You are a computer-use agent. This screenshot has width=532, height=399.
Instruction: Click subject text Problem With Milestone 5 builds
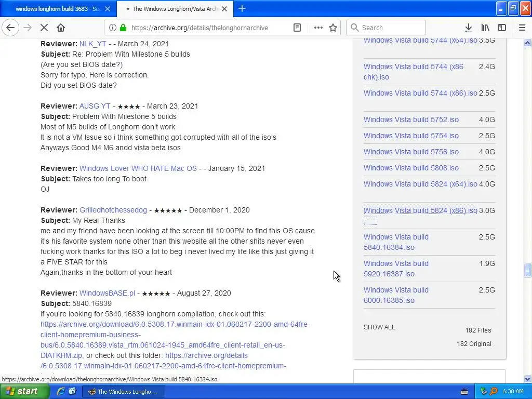click(x=124, y=116)
